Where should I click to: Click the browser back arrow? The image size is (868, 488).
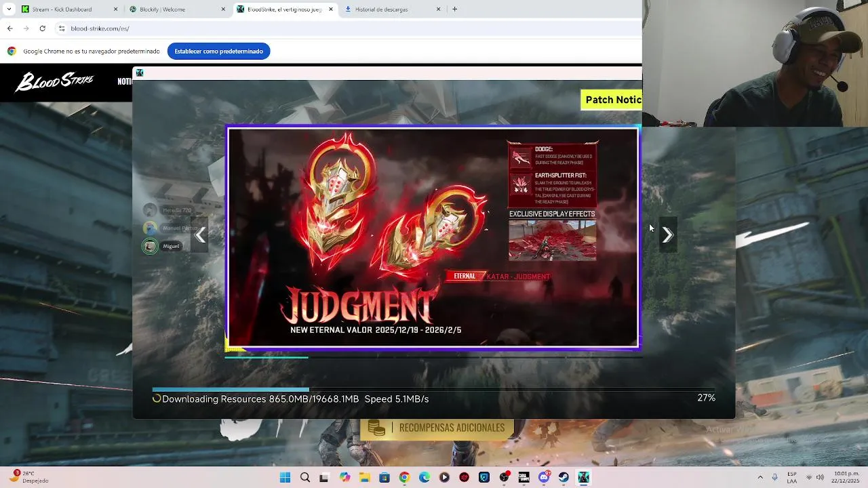click(9, 28)
